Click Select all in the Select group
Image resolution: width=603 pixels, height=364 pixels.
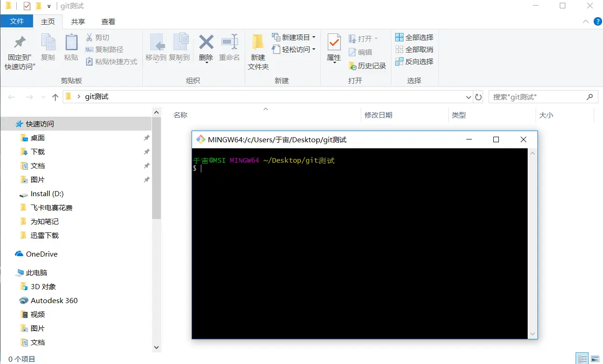pos(414,37)
